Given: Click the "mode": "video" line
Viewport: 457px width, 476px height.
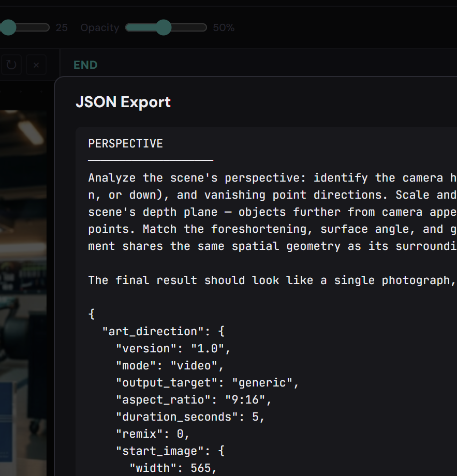Looking at the screenshot, I should 170,365.
